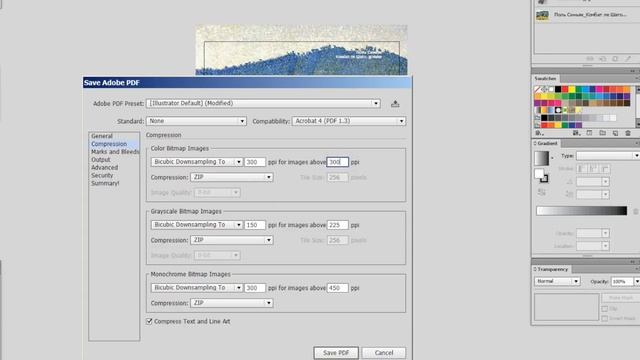
Task: Click the delete stop trash icon by gradient bar
Action: tap(636, 211)
